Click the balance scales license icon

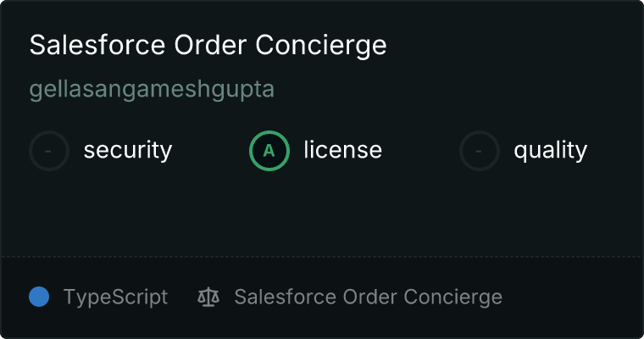click(208, 297)
